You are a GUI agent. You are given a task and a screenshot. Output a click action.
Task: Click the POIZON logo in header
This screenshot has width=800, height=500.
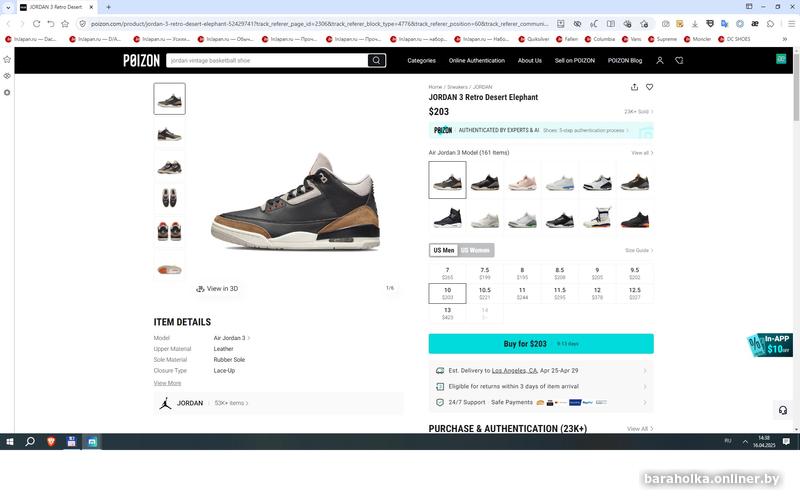click(x=141, y=60)
